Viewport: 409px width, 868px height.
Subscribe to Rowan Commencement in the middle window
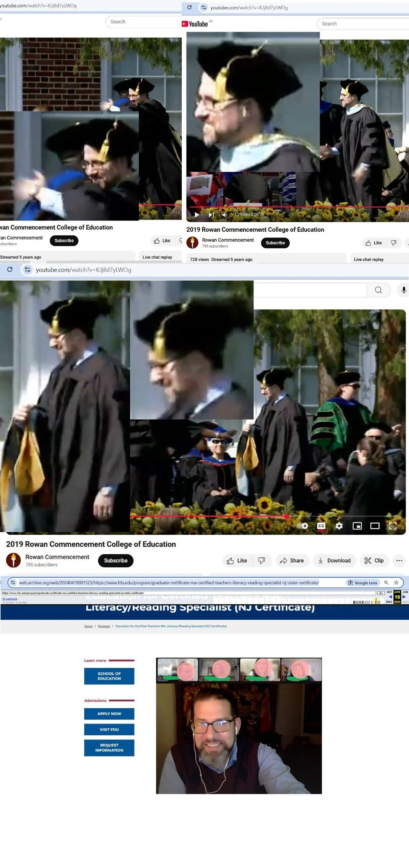(x=116, y=560)
